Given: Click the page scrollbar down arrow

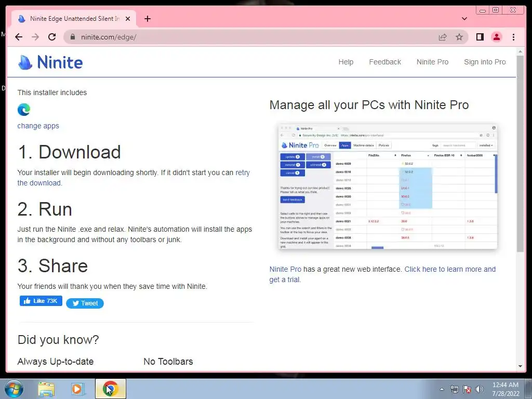Looking at the screenshot, I should coord(520,366).
